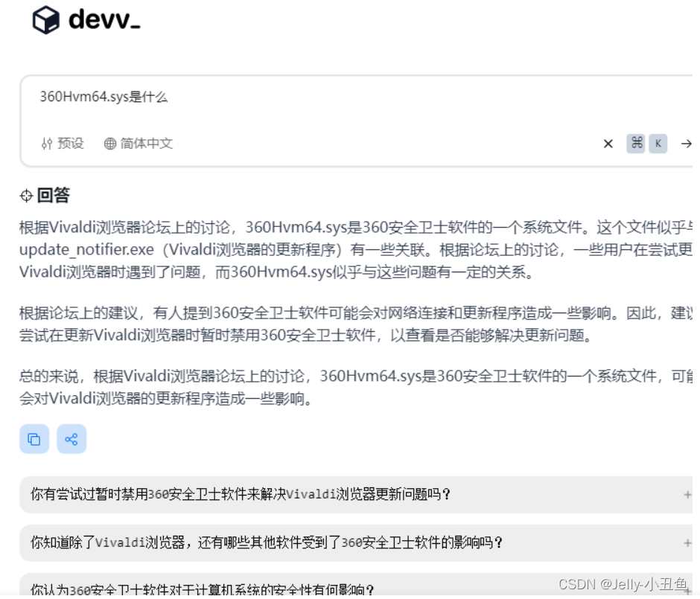Screen dimensions: 700x599
Task: Open the 预设 preset options
Action: point(63,144)
